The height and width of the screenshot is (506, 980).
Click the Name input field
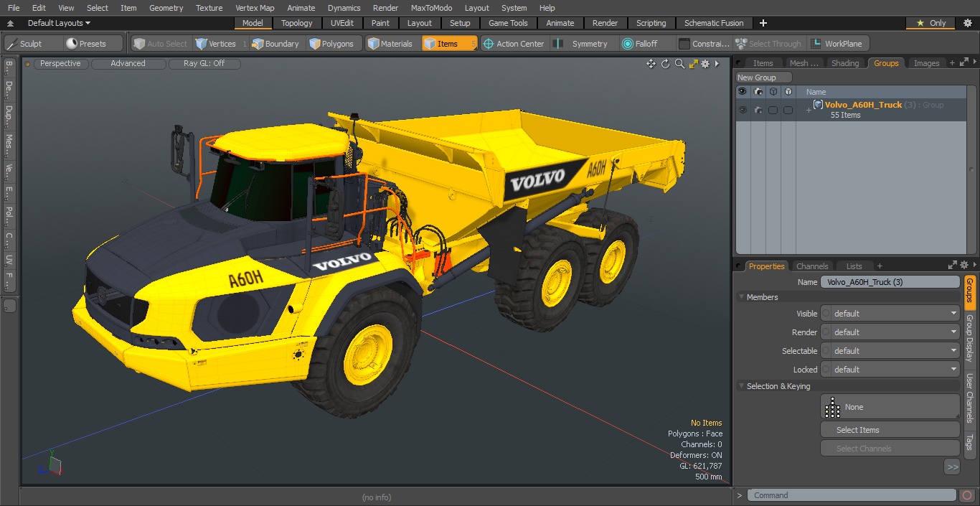(890, 282)
